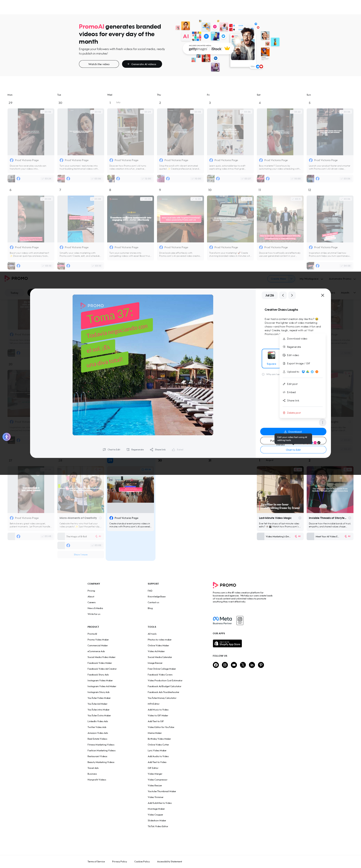Click the Today button on the calendar
The height and width of the screenshot is (868, 361).
(x=14, y=293)
